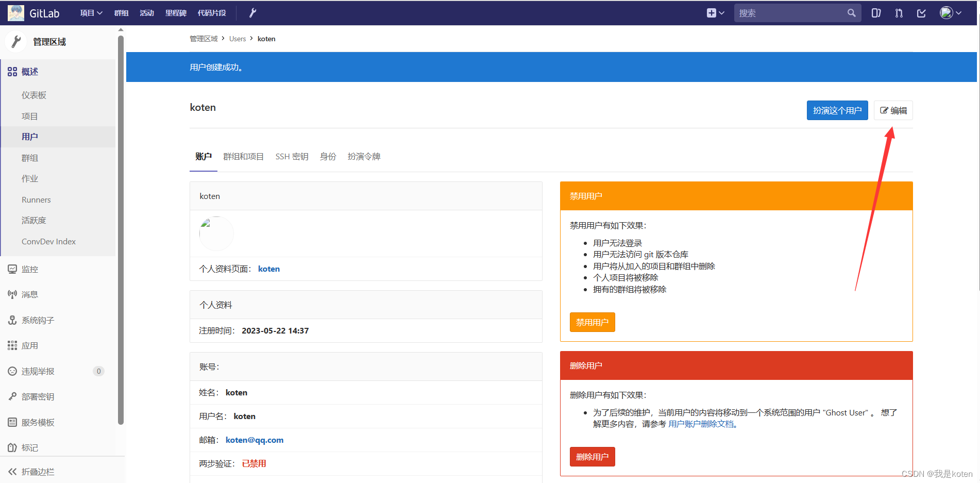Open 群组 in the sidebar
The height and width of the screenshot is (483, 980).
[x=30, y=158]
